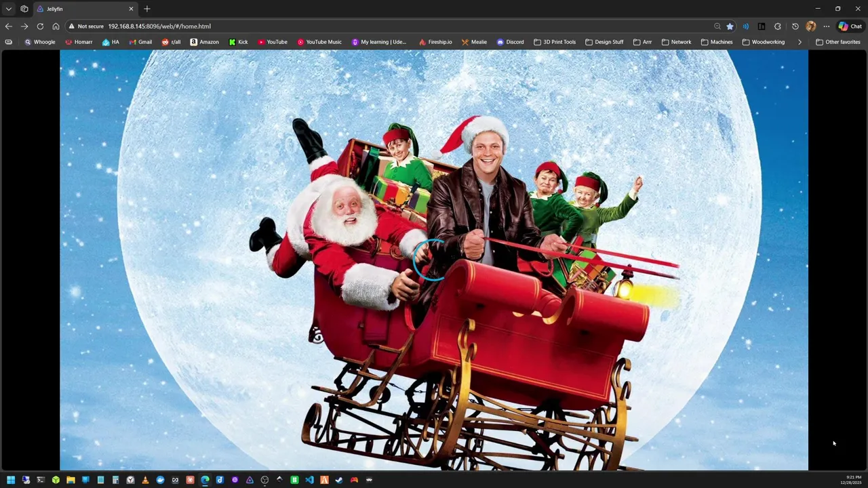868x488 pixels.
Task: Open the Kick bookmark
Action: 238,42
